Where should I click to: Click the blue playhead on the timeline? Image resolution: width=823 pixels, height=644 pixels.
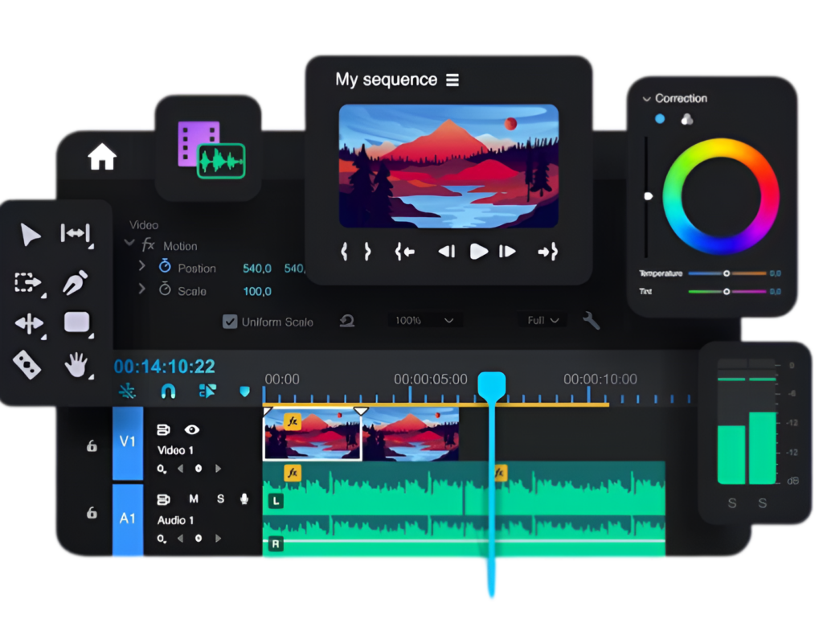click(491, 385)
